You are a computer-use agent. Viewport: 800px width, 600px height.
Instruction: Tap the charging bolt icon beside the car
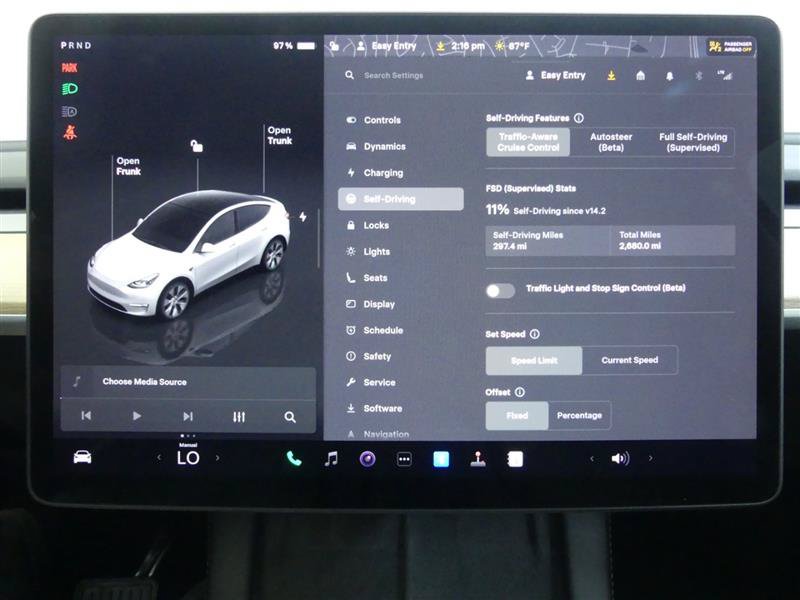pyautogui.click(x=303, y=217)
